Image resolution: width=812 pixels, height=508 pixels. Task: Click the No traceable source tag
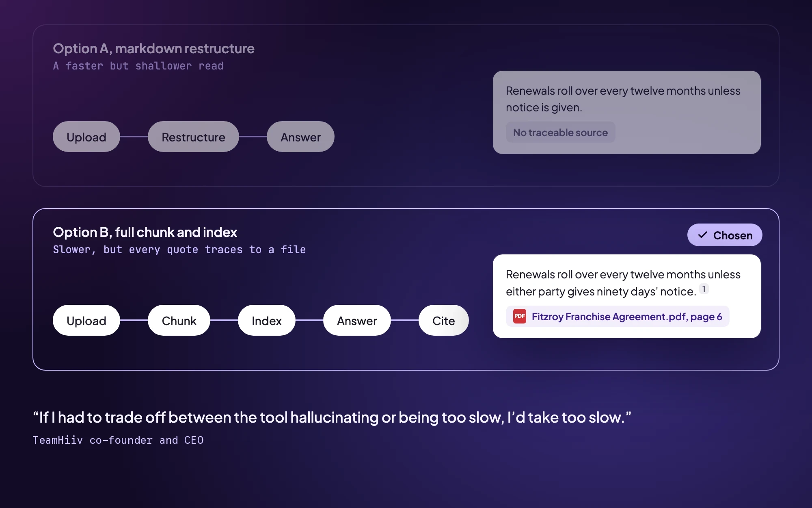pos(560,132)
